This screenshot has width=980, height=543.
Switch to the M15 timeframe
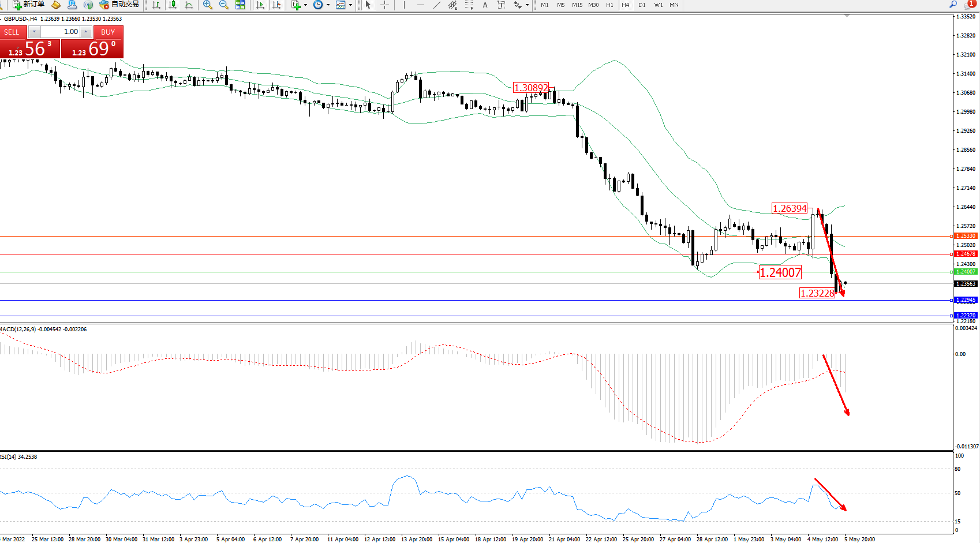point(577,5)
